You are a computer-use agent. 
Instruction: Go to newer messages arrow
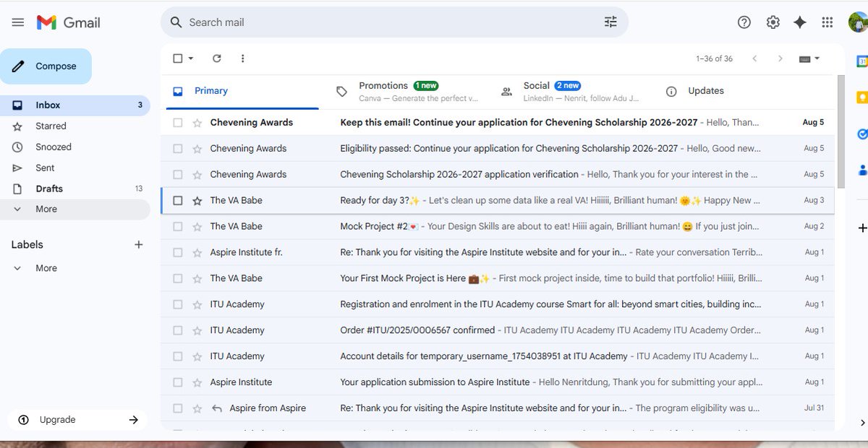(754, 59)
